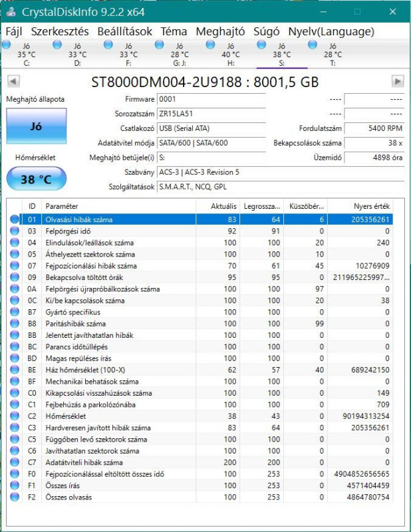Go to next disk with right arrow

[x=398, y=81]
